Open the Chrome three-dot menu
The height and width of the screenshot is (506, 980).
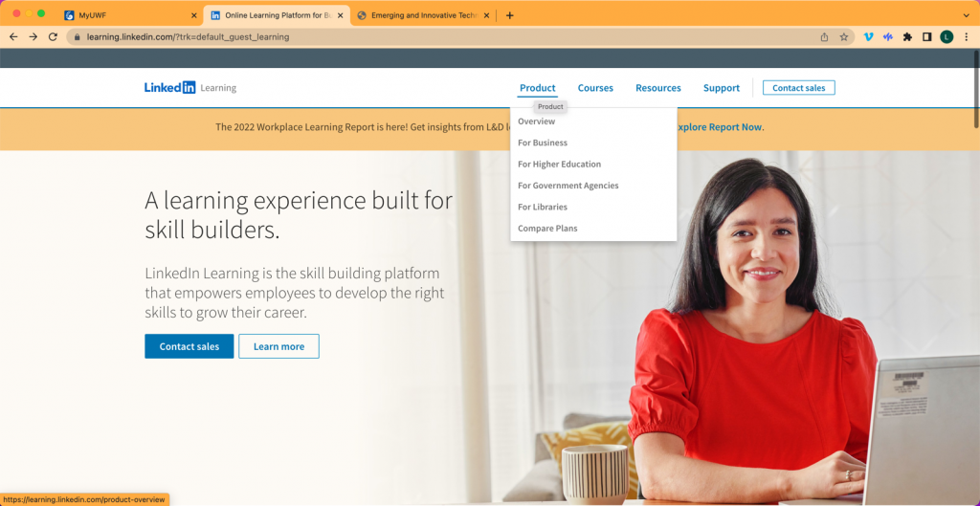967,37
